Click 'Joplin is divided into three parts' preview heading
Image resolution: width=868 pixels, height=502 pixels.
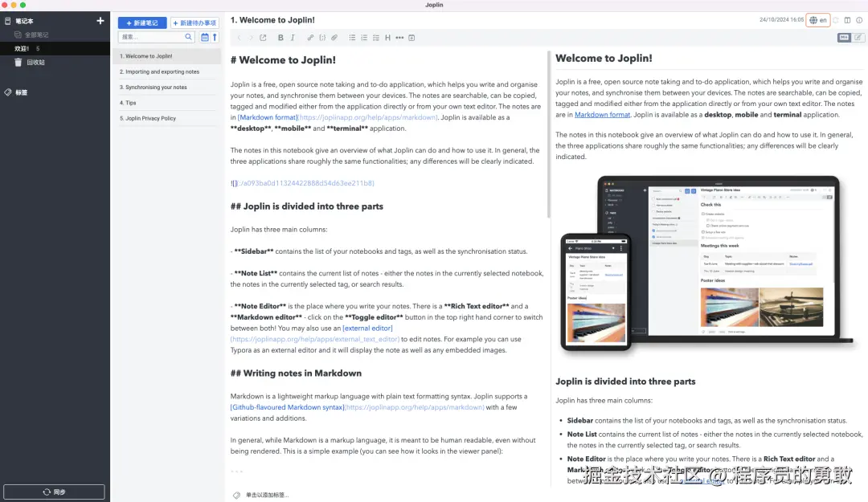coord(625,382)
